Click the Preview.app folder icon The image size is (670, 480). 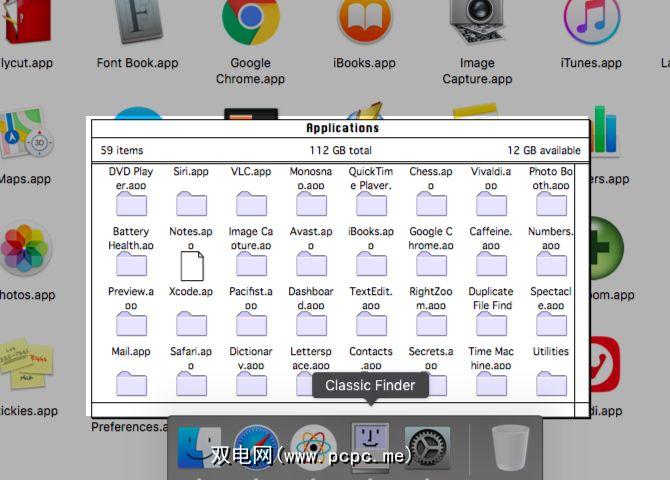click(131, 324)
